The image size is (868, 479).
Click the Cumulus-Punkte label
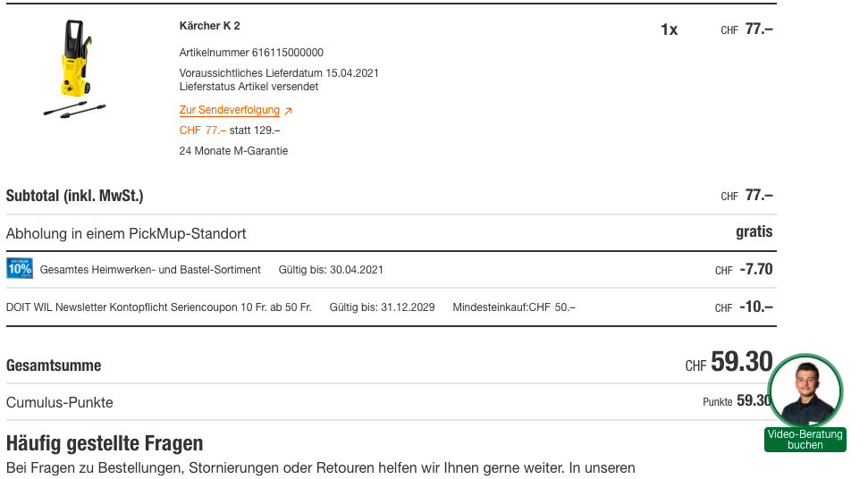tap(59, 402)
